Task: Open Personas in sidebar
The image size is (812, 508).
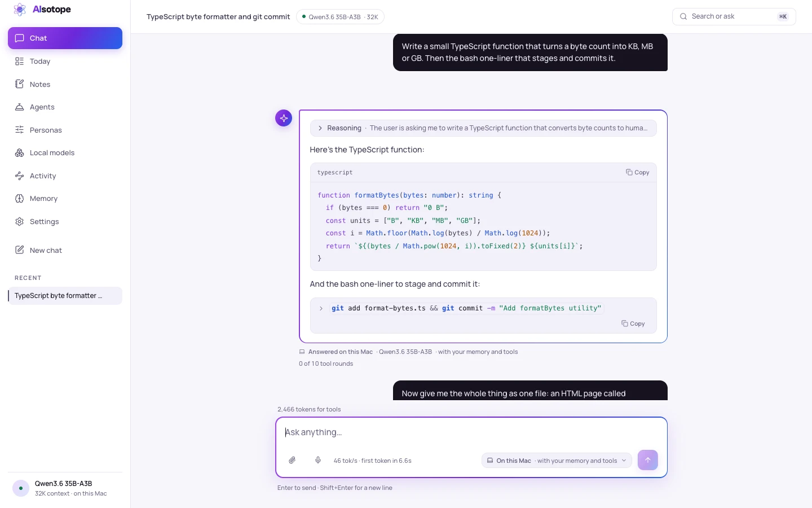Action: pos(65,130)
